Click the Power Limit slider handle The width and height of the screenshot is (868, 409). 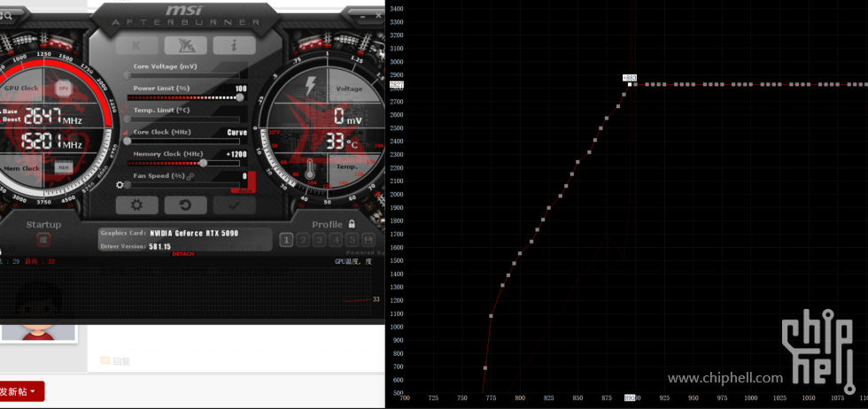pos(240,97)
